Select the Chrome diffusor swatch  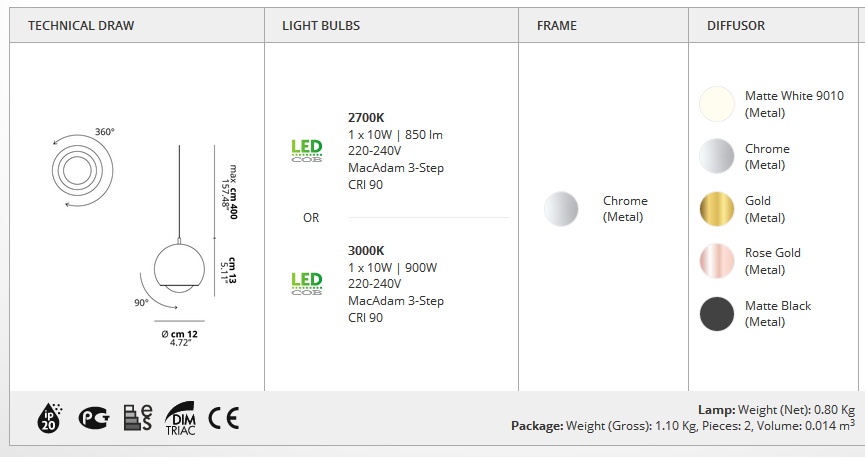point(717,156)
